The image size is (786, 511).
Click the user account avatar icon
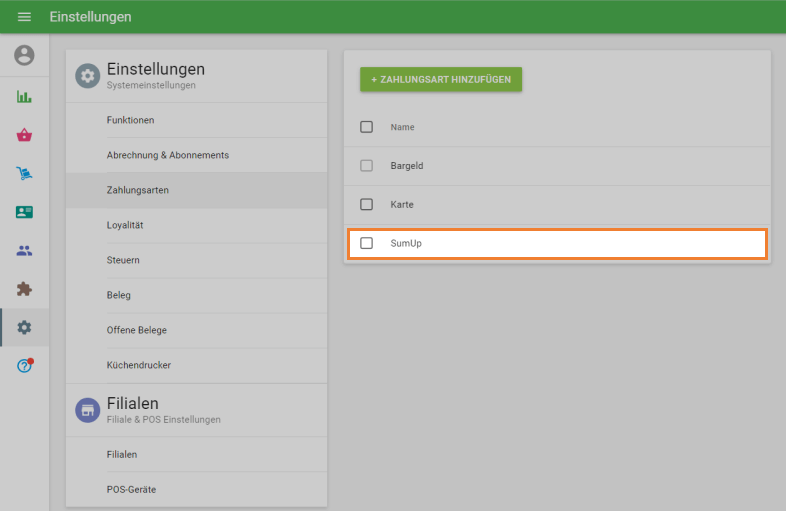[24, 56]
